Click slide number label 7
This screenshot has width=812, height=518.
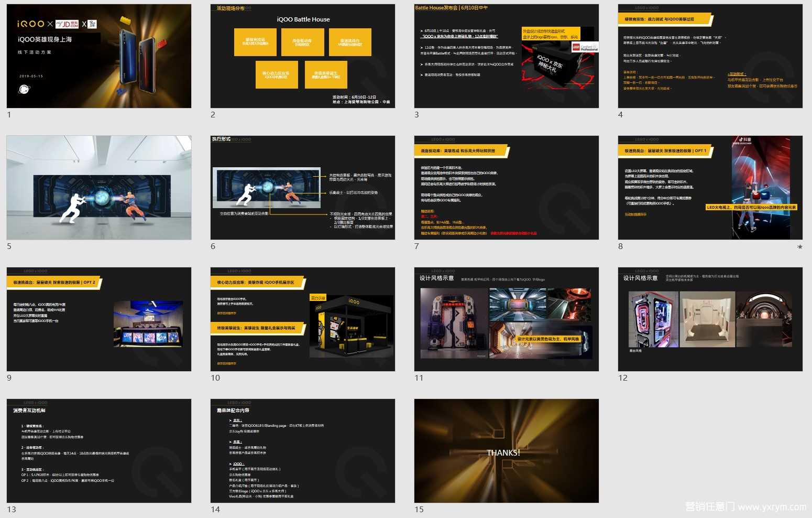tap(416, 246)
